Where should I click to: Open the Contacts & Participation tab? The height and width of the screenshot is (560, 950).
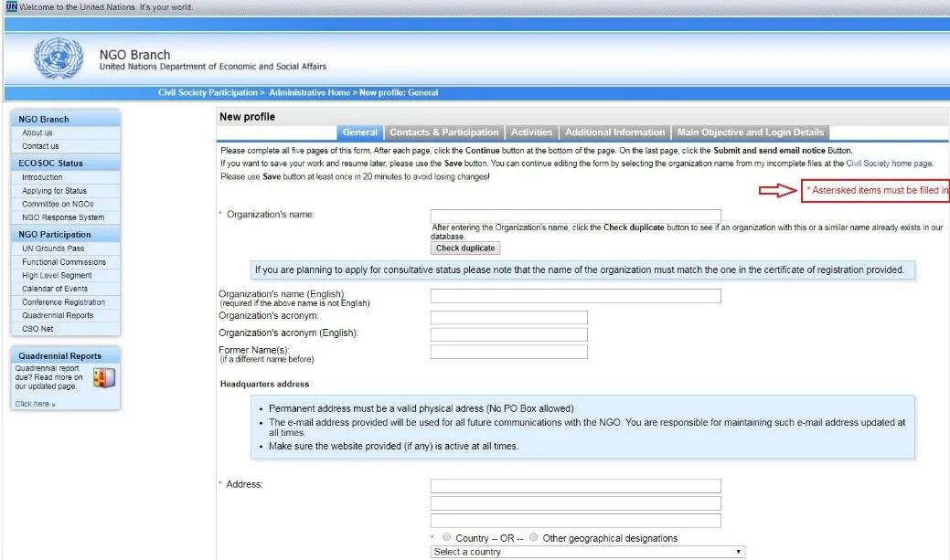pos(444,132)
